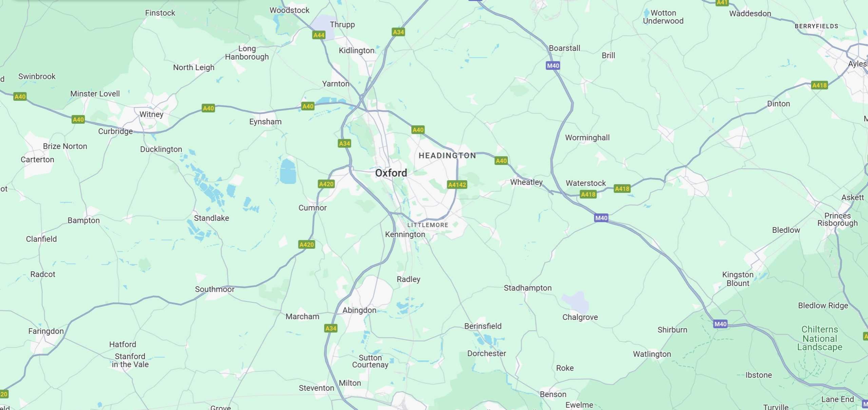The height and width of the screenshot is (410, 868).
Task: Click the A34 road marker near Marcham
Action: tap(331, 328)
